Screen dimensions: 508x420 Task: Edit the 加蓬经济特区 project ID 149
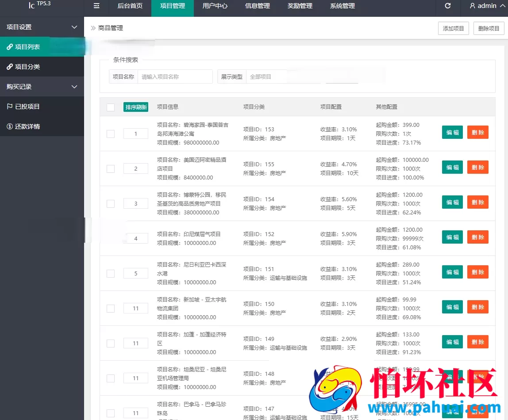[452, 342]
